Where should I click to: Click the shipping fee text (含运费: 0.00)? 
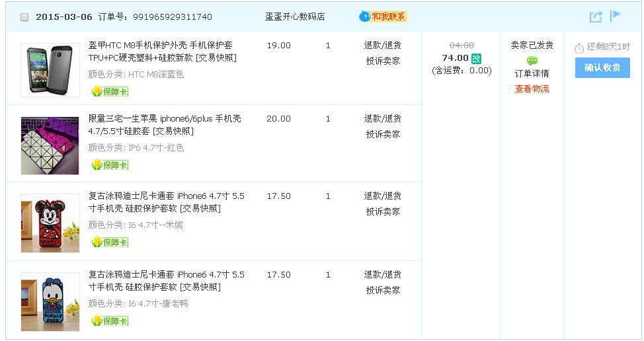(462, 71)
